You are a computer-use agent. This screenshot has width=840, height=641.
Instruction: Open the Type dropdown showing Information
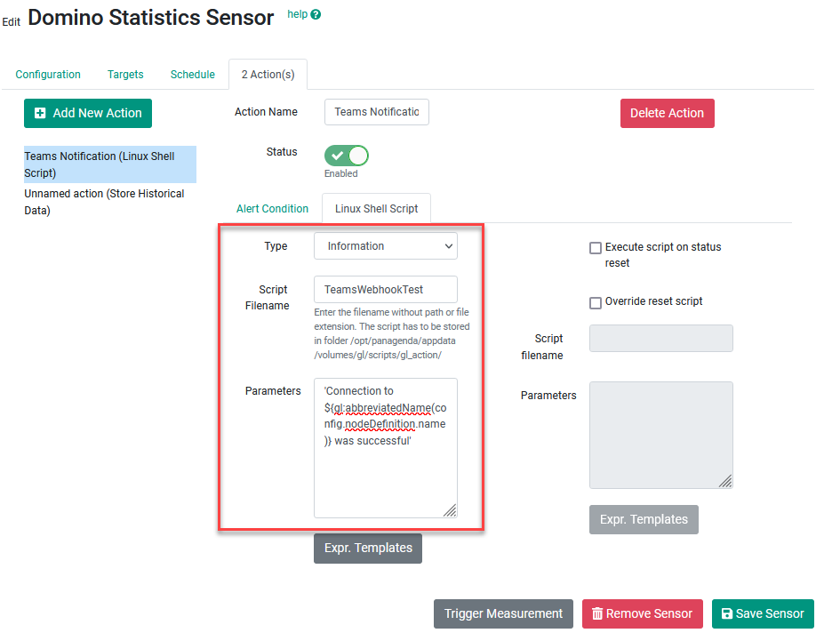pyautogui.click(x=385, y=246)
